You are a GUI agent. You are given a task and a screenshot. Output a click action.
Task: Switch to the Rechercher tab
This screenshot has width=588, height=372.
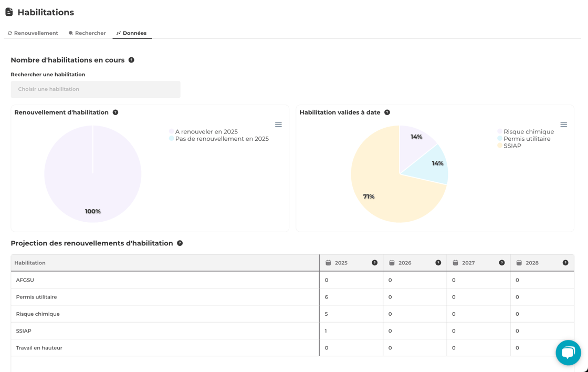tap(87, 33)
